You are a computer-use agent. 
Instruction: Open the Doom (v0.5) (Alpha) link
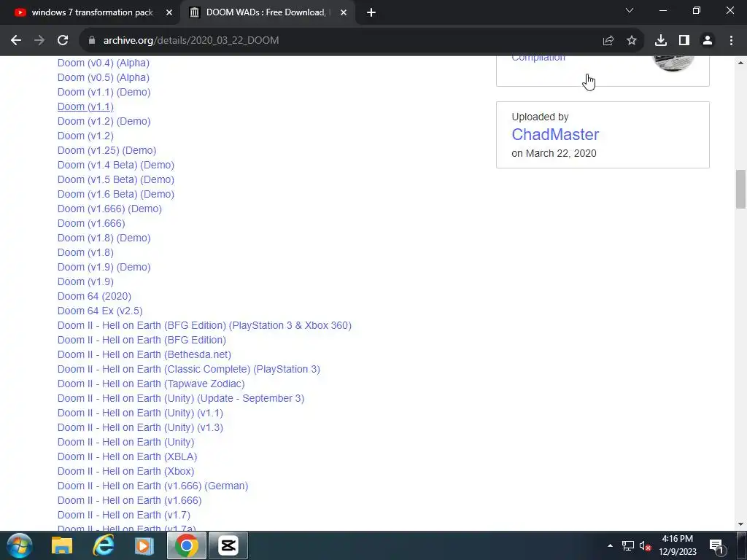click(x=104, y=77)
